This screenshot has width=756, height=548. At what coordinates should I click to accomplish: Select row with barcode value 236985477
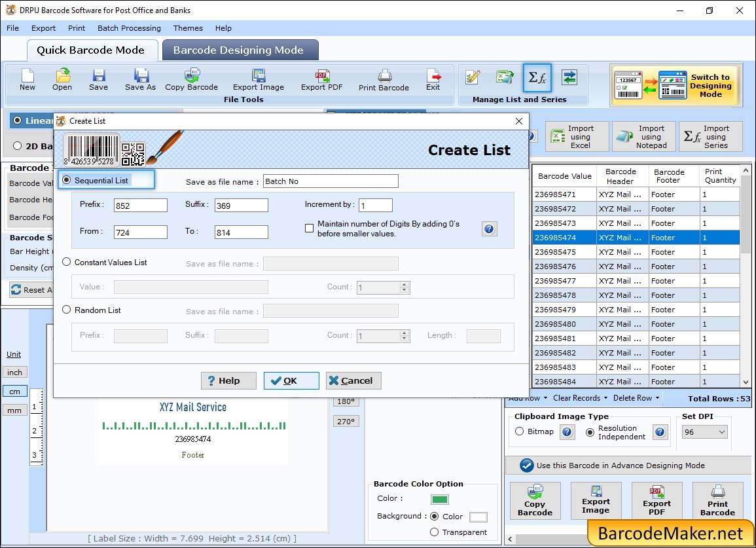pyautogui.click(x=636, y=281)
